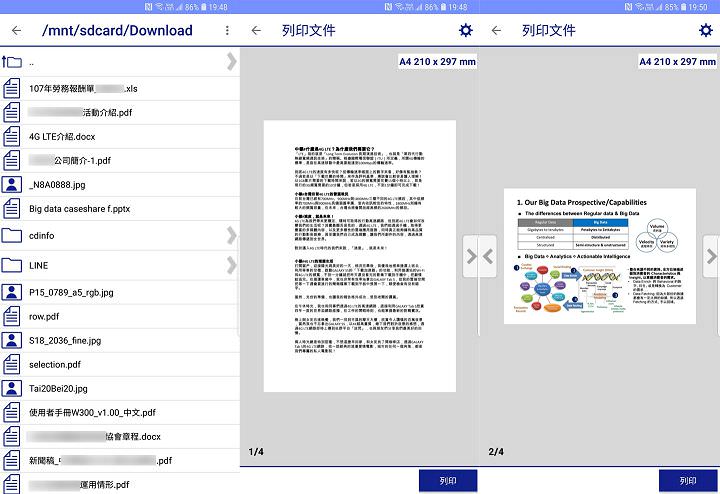Image resolution: width=720 pixels, height=494 pixels.
Task: Click the Big Data slide preview thumbnail
Action: pos(600,256)
